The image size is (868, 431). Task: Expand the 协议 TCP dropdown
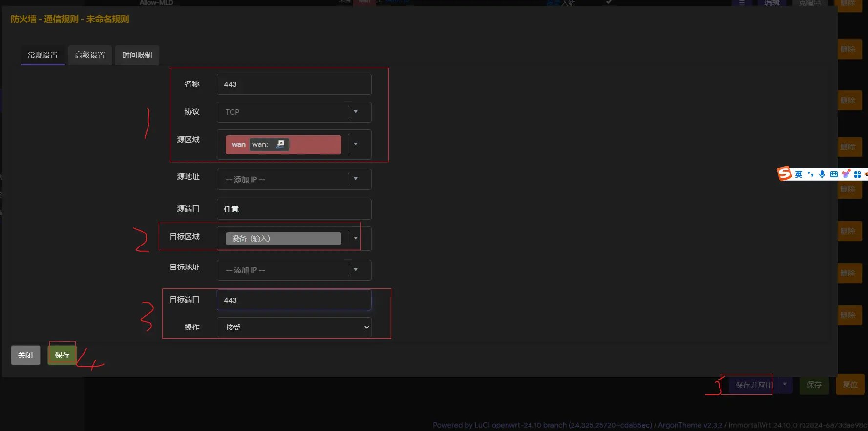(355, 112)
